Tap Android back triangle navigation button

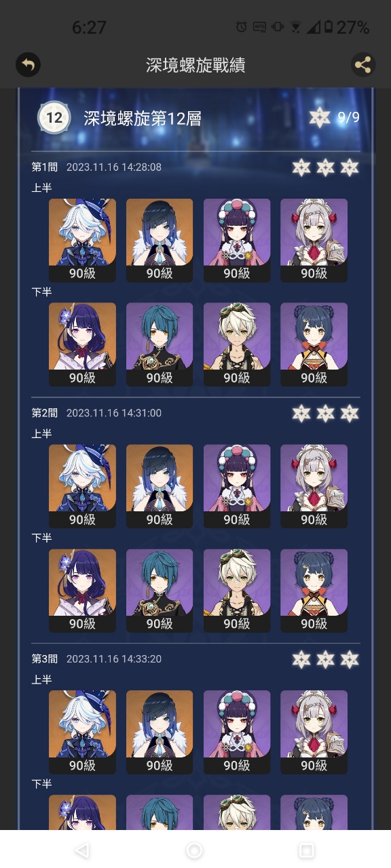(82, 850)
